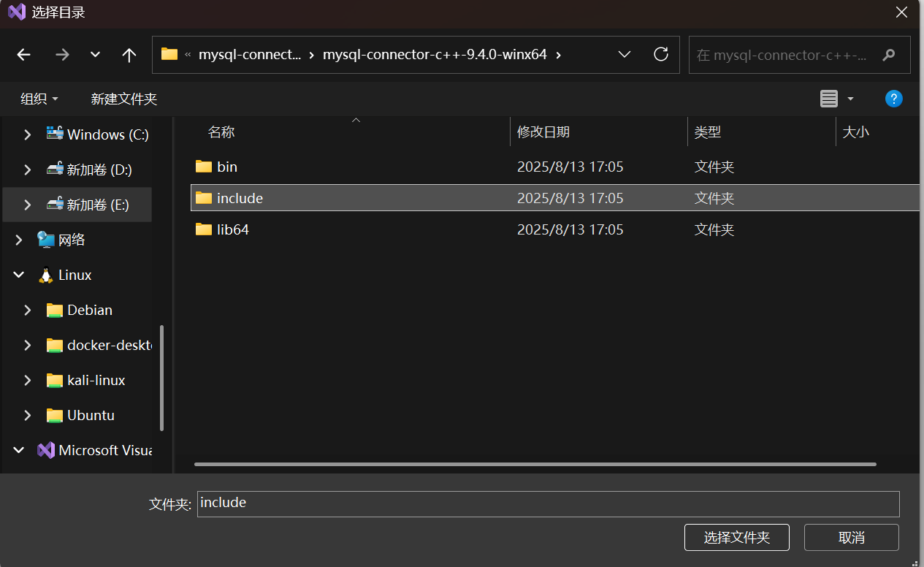Expand chevron after mysql-connector-c++-9.4.0-winx64 breadcrumb

(559, 55)
